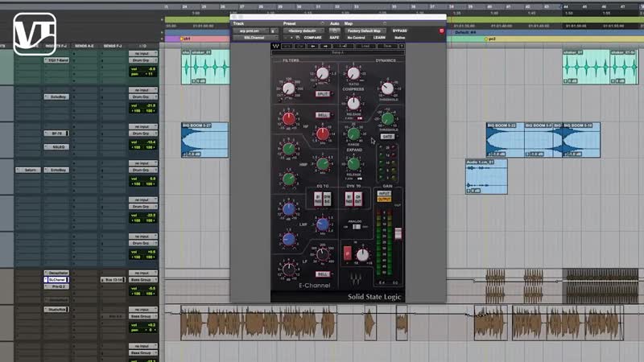Open the Waves help question-mark button
The width and height of the screenshot is (644, 362).
pyautogui.click(x=401, y=46)
